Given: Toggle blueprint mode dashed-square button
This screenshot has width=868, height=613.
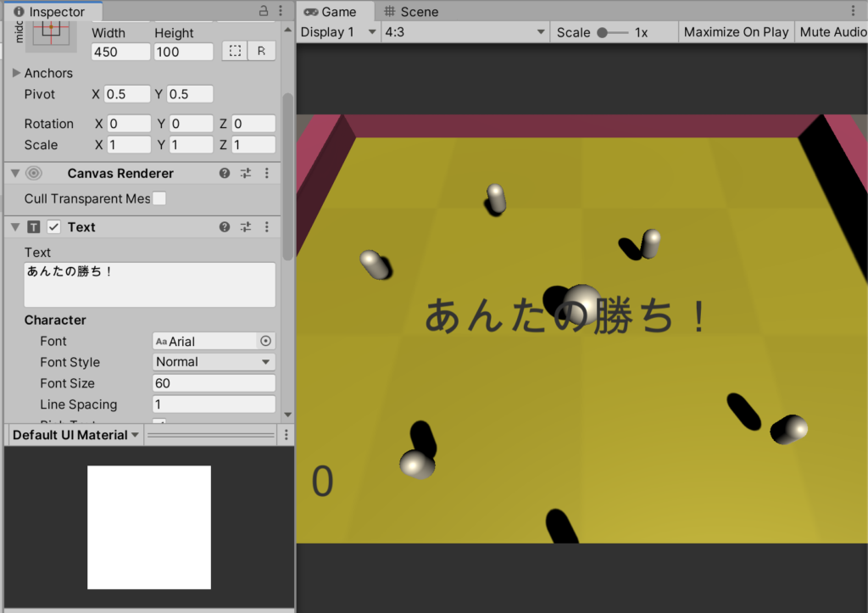Looking at the screenshot, I should pyautogui.click(x=235, y=51).
